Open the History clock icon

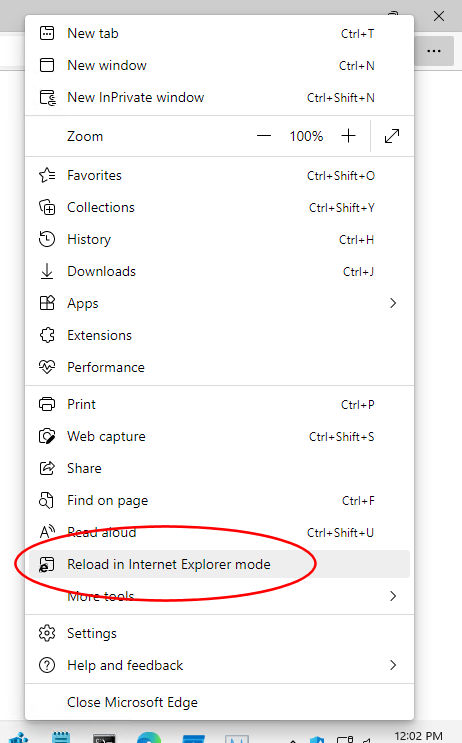(47, 239)
